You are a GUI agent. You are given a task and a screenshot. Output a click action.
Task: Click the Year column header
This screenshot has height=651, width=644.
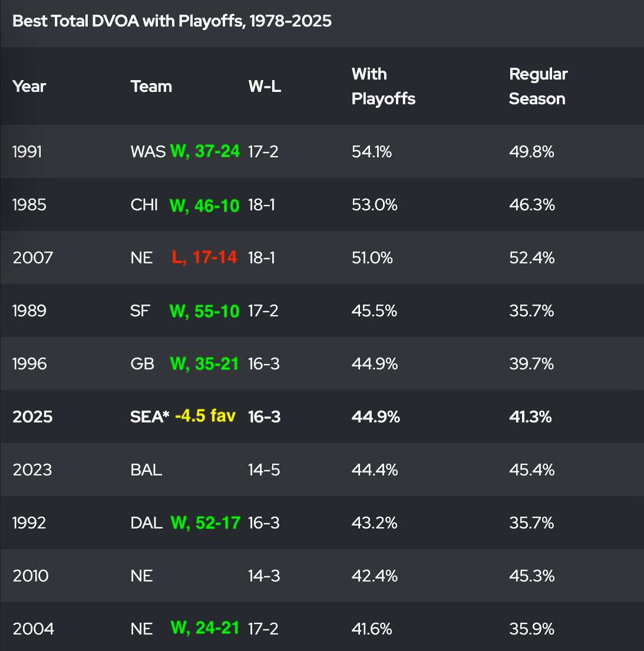(29, 87)
